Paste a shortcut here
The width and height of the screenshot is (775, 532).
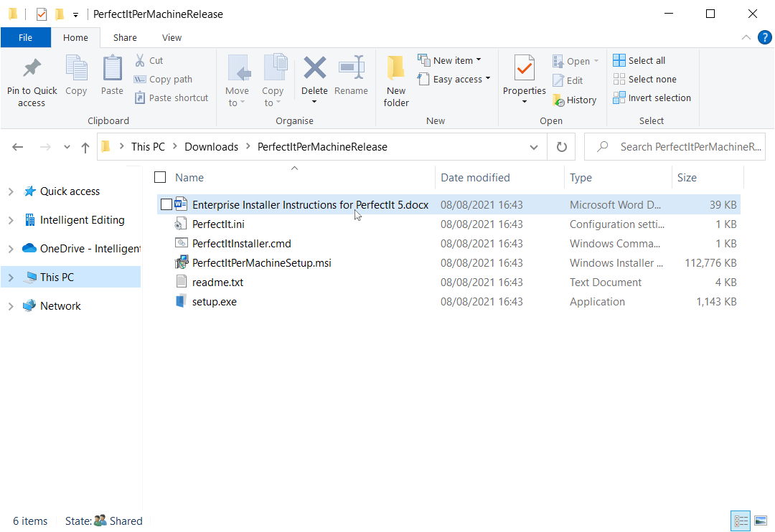(171, 98)
